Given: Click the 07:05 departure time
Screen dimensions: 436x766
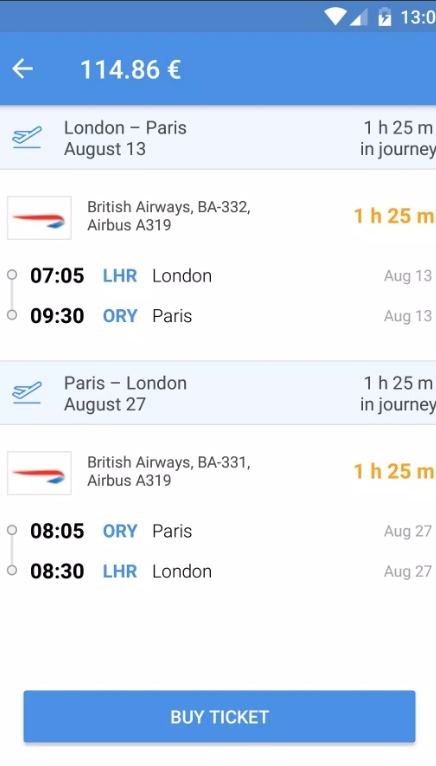Looking at the screenshot, I should point(57,276).
